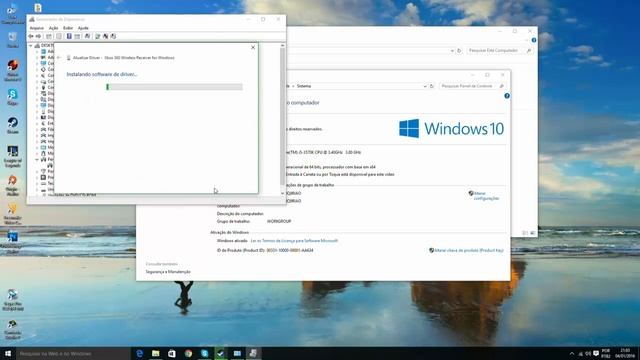Open Microsoft Edge from the taskbar
The height and width of the screenshot is (360, 640).
point(139,353)
